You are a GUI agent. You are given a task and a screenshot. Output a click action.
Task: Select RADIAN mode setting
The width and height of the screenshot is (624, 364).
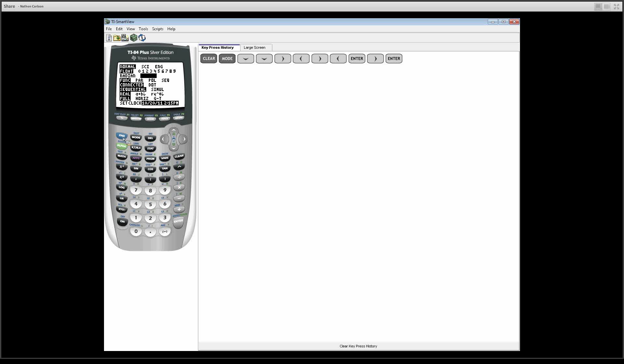pos(127,75)
